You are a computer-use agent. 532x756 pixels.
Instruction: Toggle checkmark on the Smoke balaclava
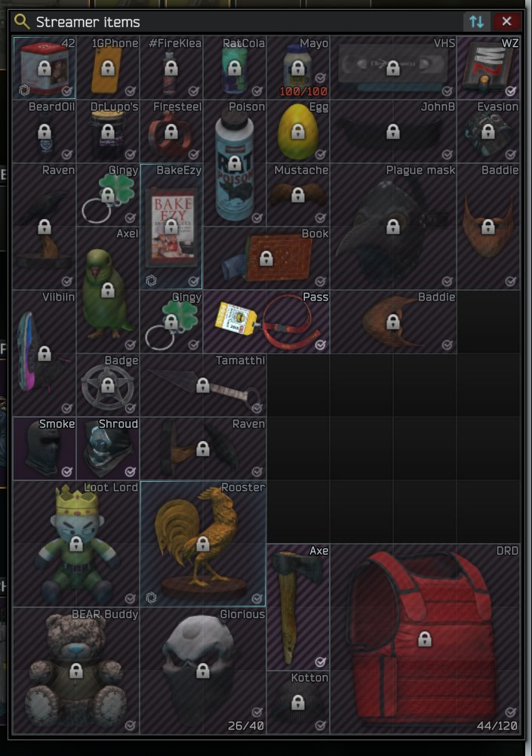click(x=66, y=471)
